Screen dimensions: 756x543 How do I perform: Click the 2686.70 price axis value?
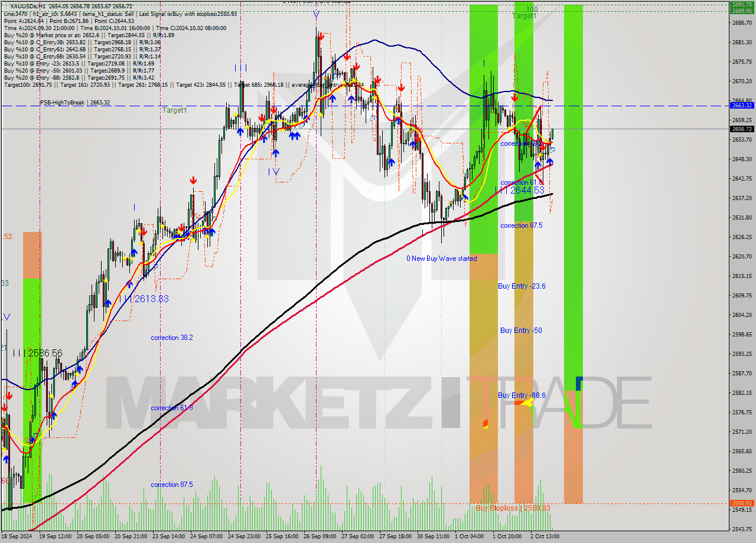point(742,23)
